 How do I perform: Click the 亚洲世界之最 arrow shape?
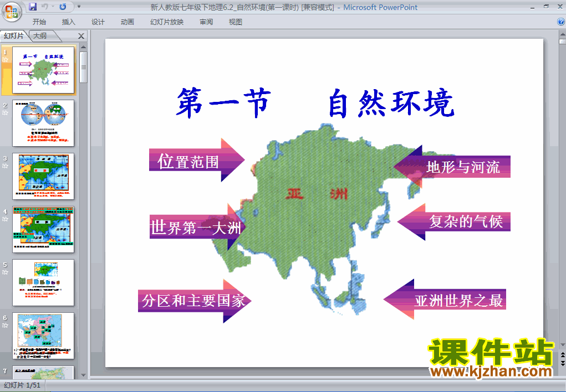445,300
